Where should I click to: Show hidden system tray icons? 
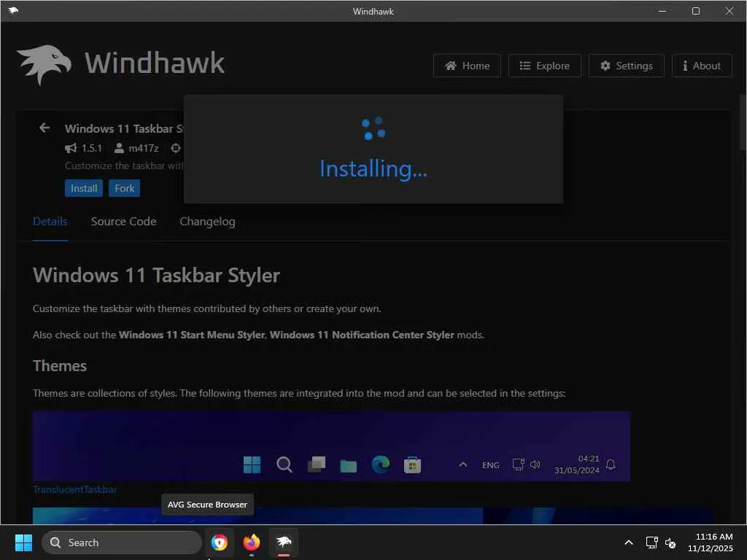[x=629, y=542]
